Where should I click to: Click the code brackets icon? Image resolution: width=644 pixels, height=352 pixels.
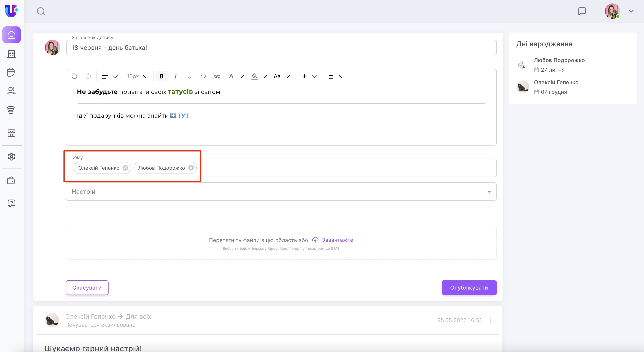pos(203,76)
